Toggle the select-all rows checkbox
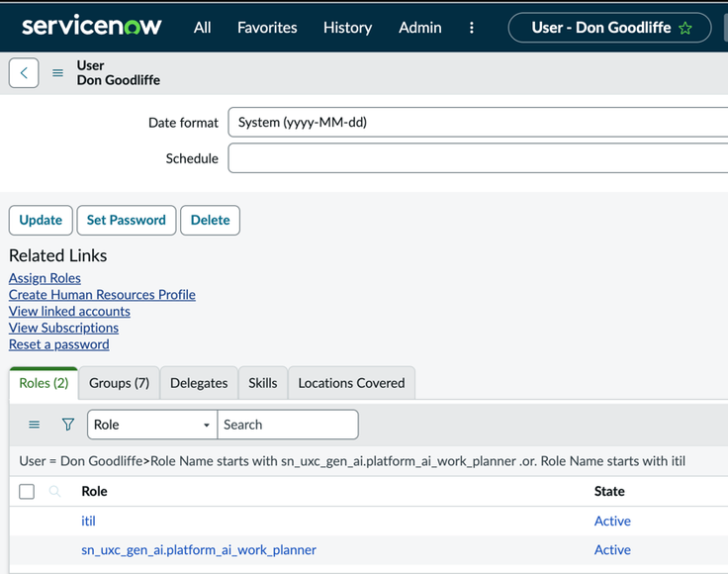Screen dimensions: 728x574 coord(27,491)
